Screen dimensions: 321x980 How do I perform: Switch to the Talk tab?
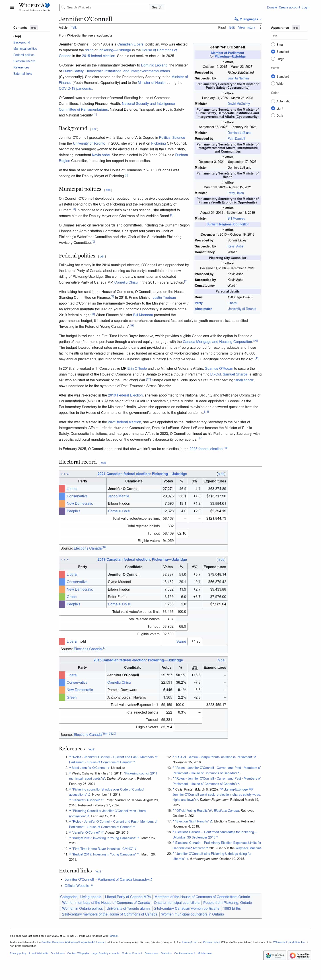coord(74,27)
